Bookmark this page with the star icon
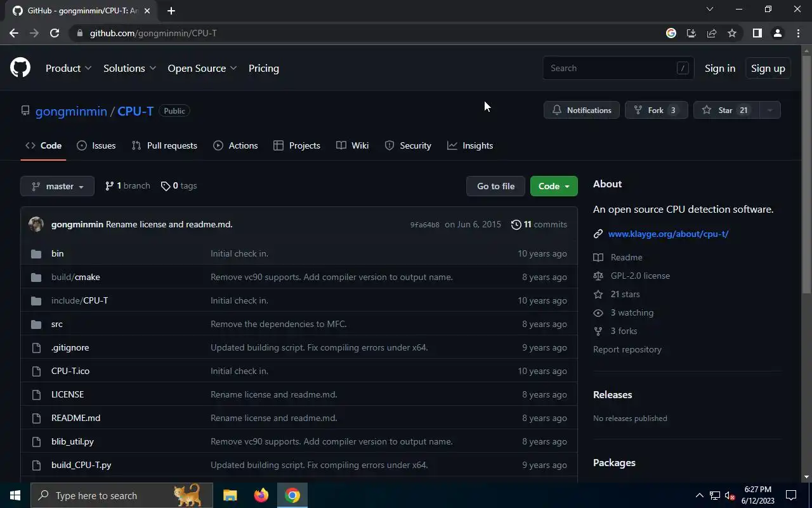This screenshot has height=508, width=812. [732, 33]
